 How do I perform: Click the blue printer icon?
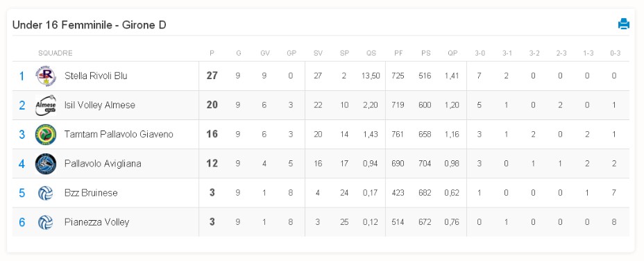click(623, 24)
